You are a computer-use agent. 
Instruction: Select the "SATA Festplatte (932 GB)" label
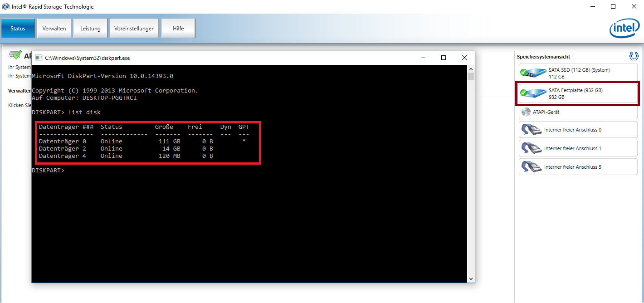coord(576,90)
